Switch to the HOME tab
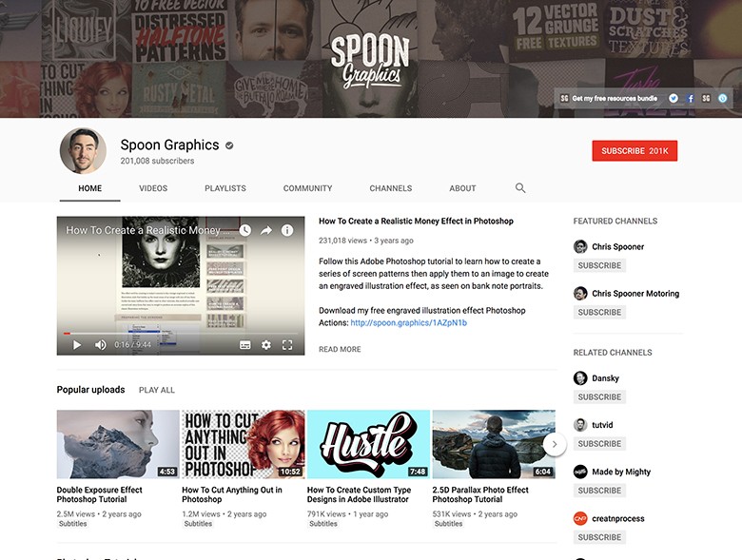 [90, 188]
